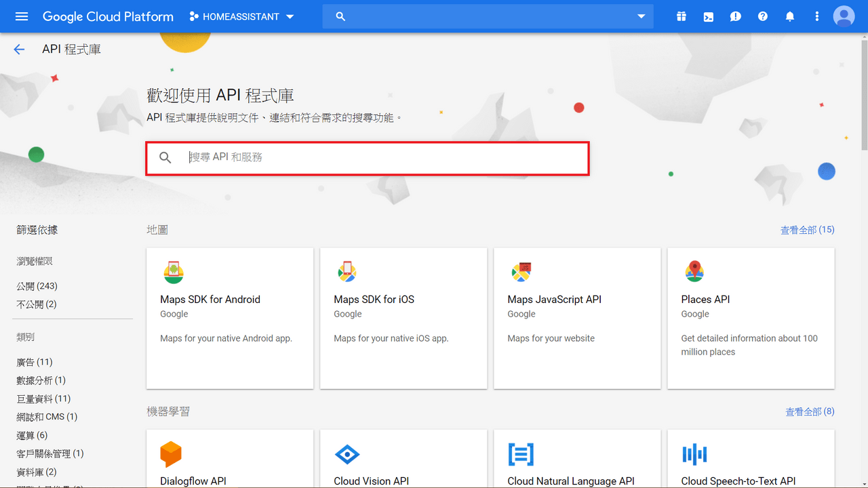The height and width of the screenshot is (488, 868).
Task: Click the API 程式庫 page title
Action: [71, 49]
